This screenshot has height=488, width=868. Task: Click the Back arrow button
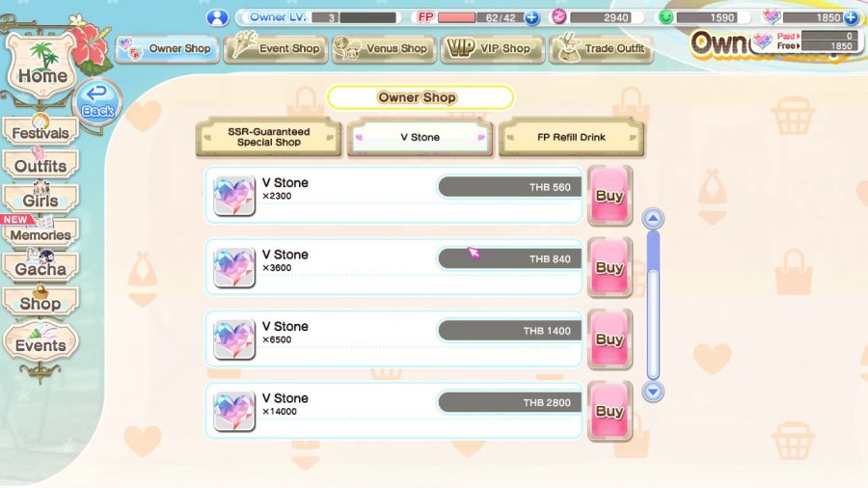point(97,102)
